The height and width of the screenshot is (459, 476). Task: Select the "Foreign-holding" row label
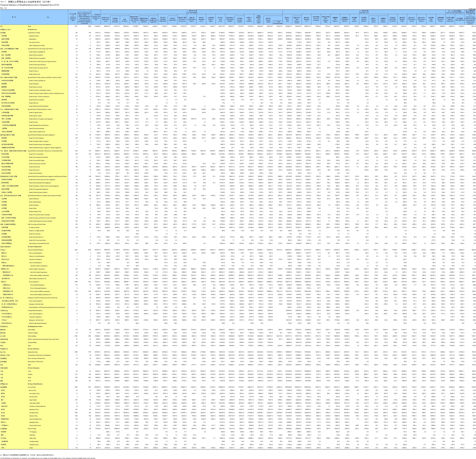[32, 342]
